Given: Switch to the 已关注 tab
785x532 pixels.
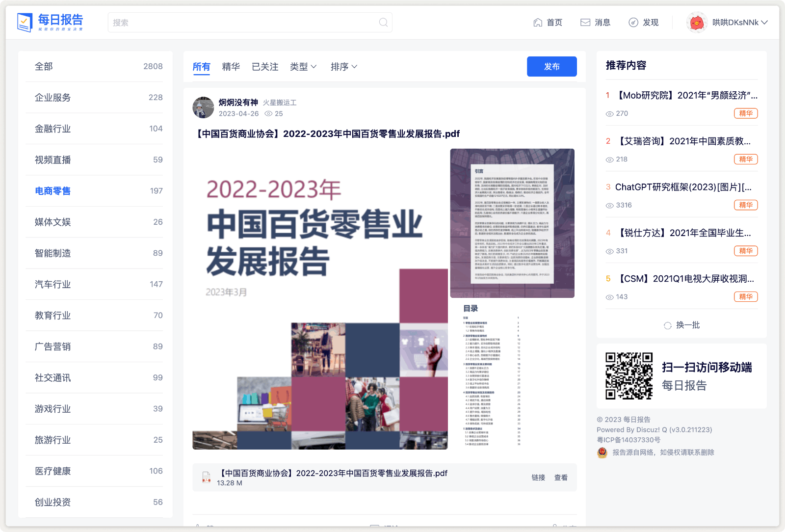Looking at the screenshot, I should pos(264,67).
